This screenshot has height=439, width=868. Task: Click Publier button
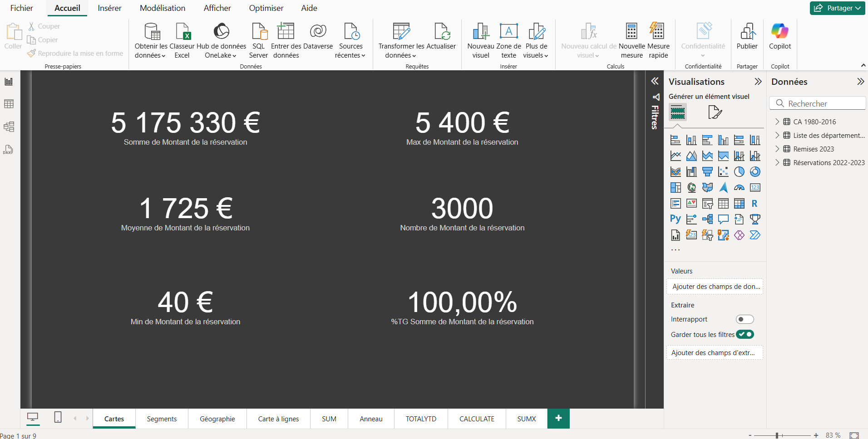[x=747, y=36]
